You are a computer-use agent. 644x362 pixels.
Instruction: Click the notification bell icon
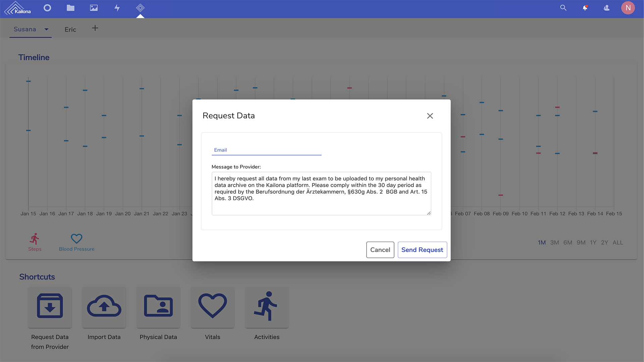584,8
